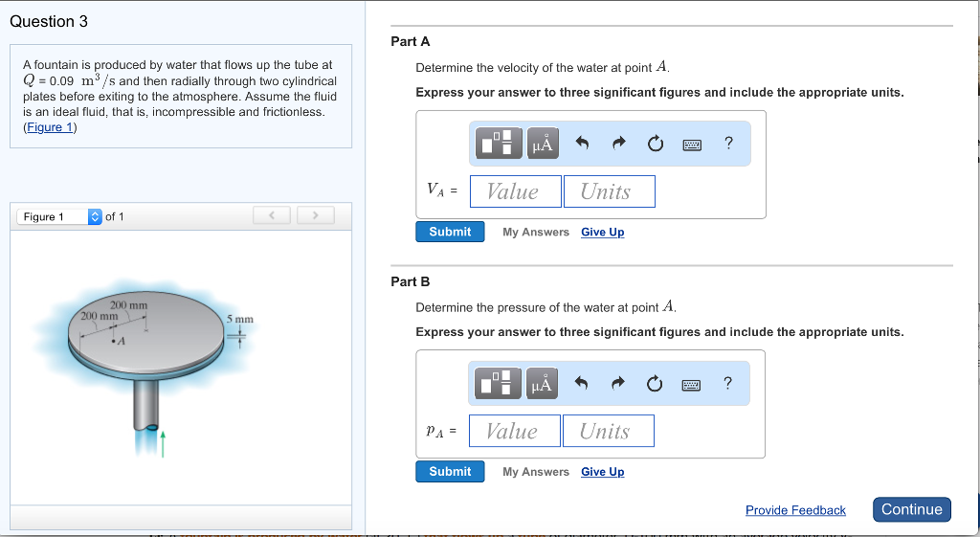
Task: Give Up on Part B
Action: 603,472
